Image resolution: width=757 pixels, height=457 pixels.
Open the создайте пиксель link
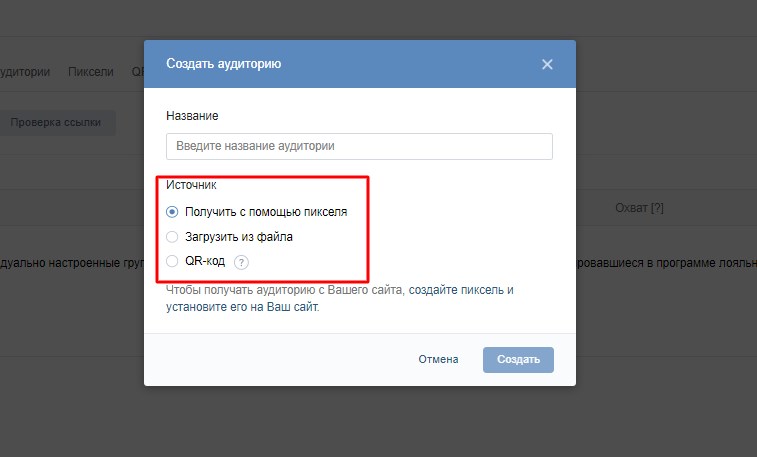(x=456, y=290)
